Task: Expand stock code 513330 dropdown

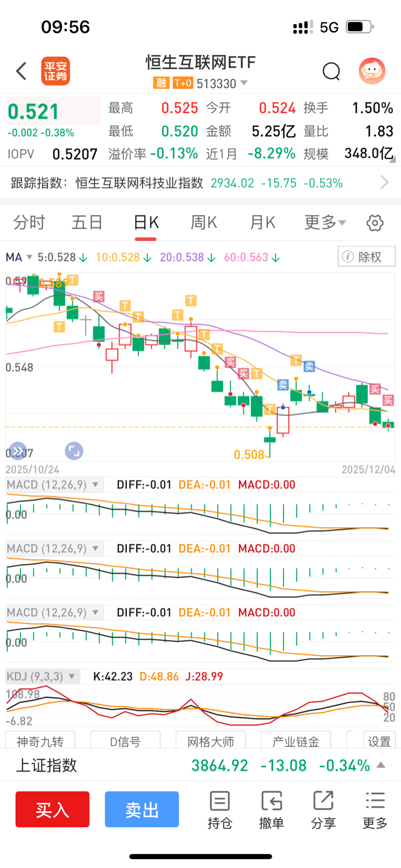Action: 244,83
